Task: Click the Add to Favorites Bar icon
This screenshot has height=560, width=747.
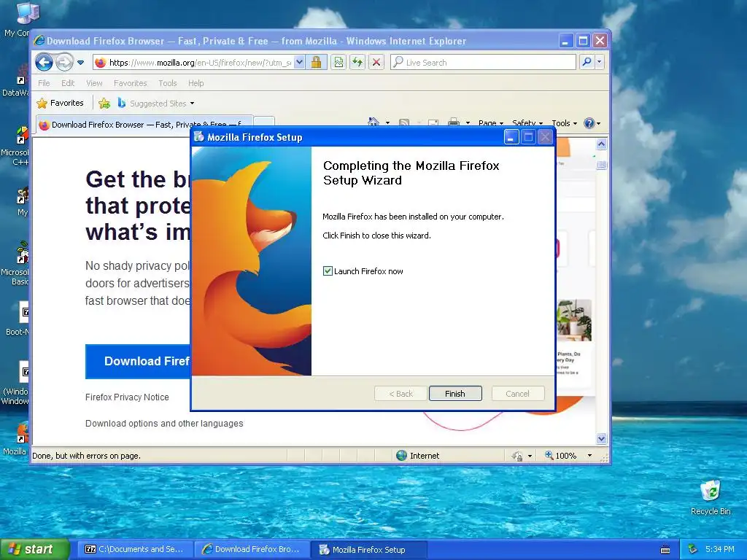Action: (x=104, y=104)
